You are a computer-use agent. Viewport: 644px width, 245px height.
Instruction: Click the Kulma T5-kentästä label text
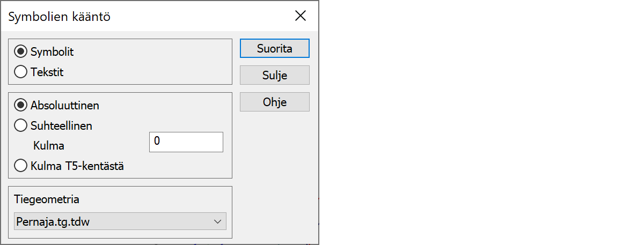click(x=77, y=166)
